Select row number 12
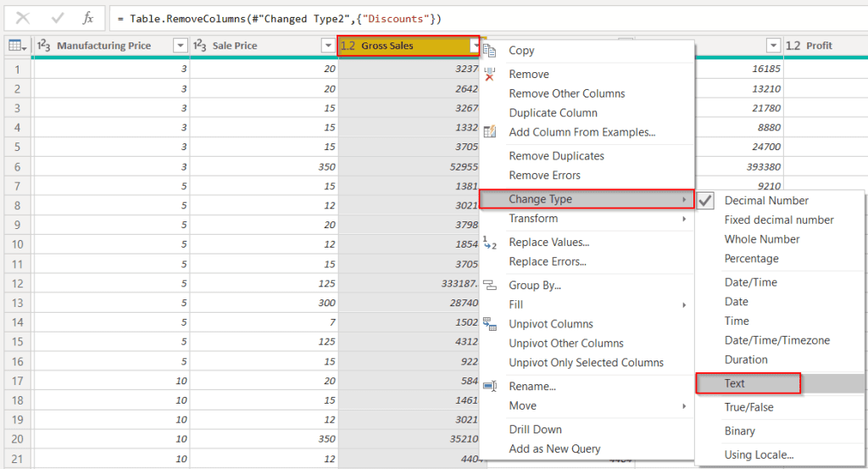 (x=17, y=283)
